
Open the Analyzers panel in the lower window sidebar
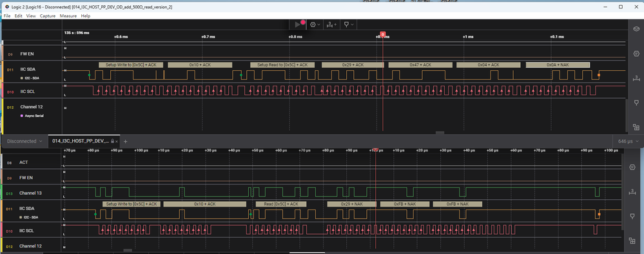pyautogui.click(x=632, y=167)
